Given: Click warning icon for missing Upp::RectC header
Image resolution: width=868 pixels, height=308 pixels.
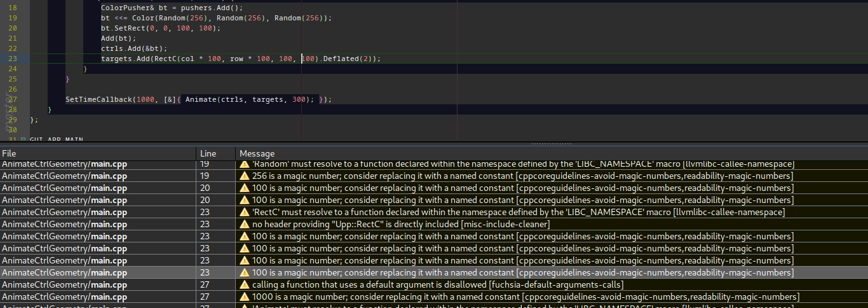Looking at the screenshot, I should click(x=244, y=225).
